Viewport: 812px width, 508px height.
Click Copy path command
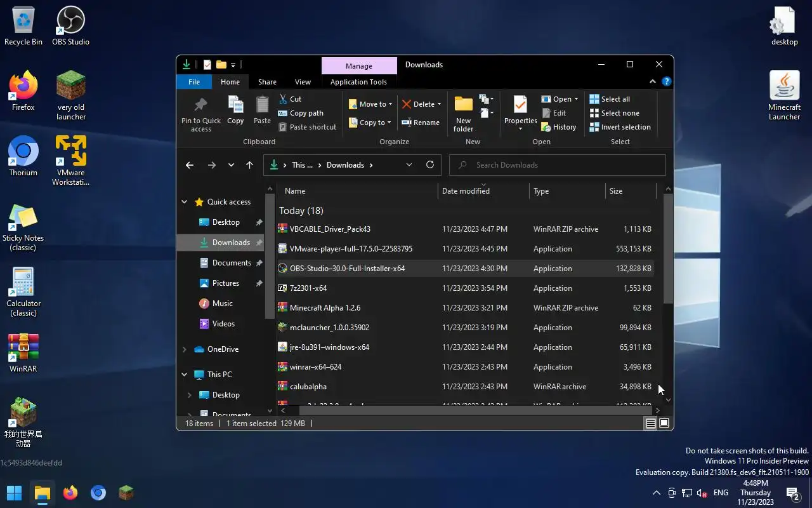click(301, 113)
